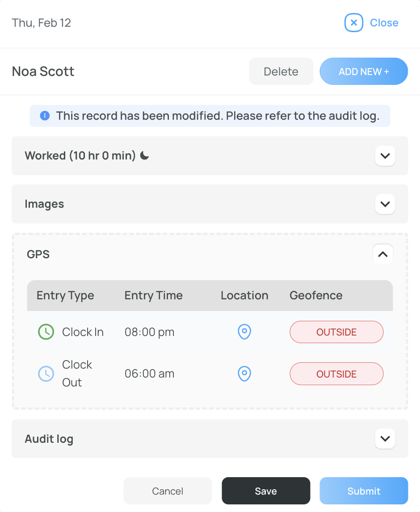
Task: Click the blue info icon in the modified notice
Action: coord(45,116)
